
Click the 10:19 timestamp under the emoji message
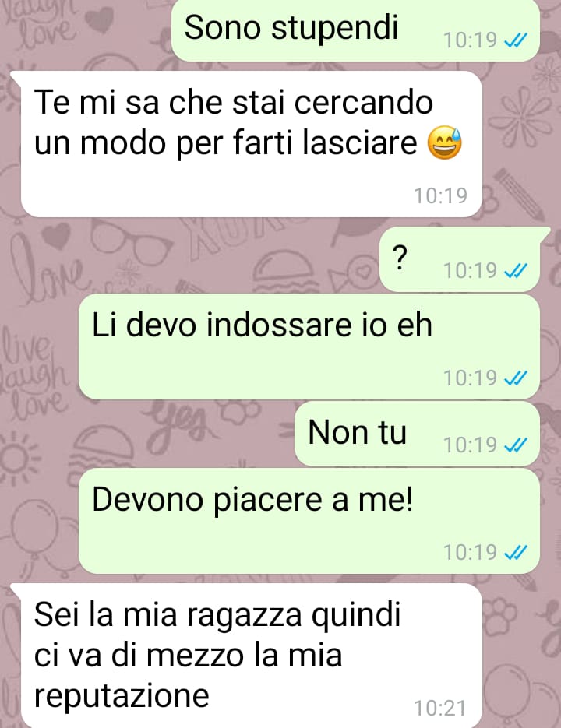point(440,195)
